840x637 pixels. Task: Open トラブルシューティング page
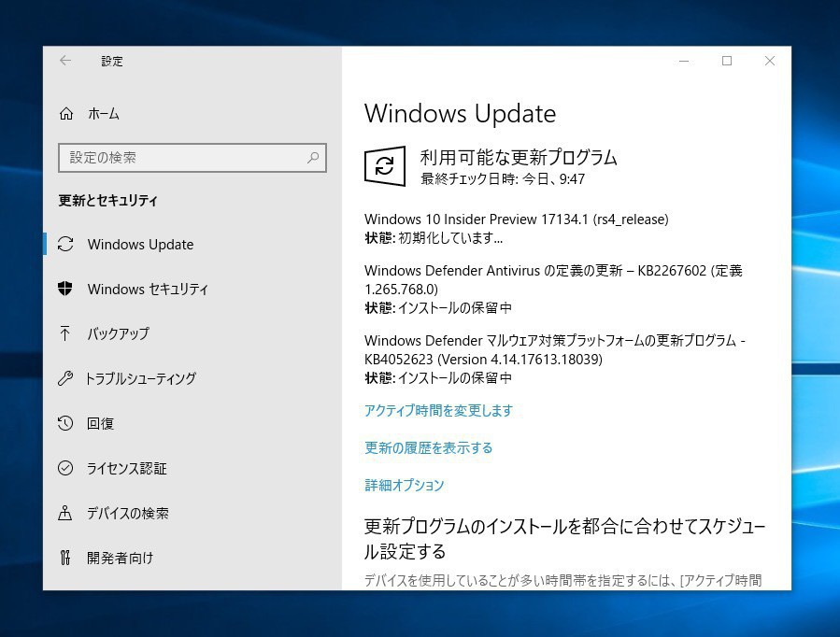tap(141, 378)
